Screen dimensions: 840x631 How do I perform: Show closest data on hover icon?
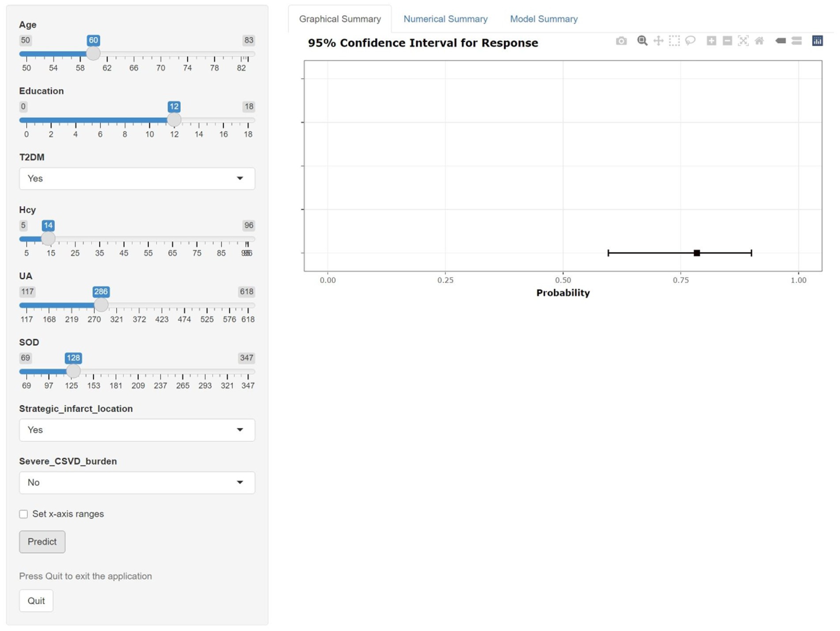[780, 41]
